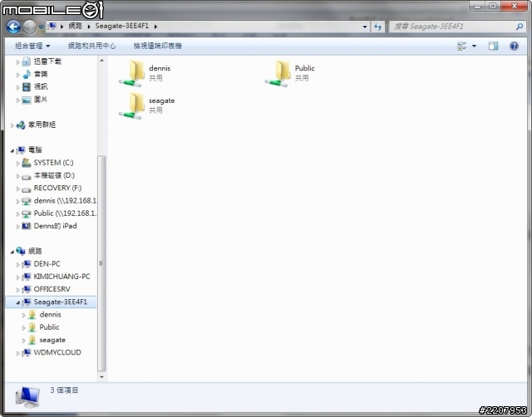Toggle the preview pane icon
532x417 pixels.
pos(493,46)
